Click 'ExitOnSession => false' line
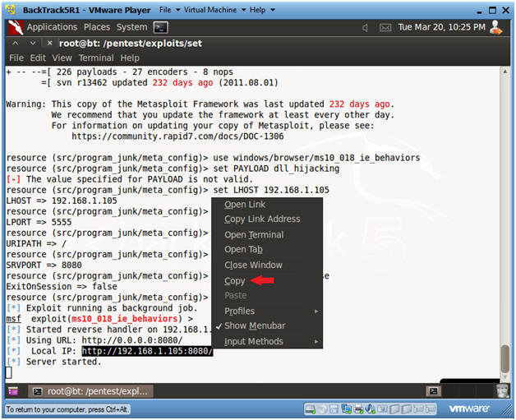The height and width of the screenshot is (420, 516). [x=62, y=286]
